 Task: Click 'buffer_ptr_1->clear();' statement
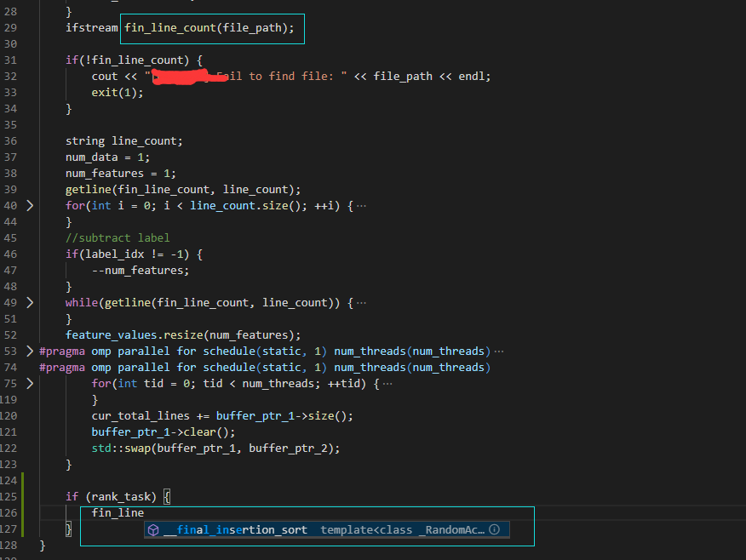[x=164, y=432]
